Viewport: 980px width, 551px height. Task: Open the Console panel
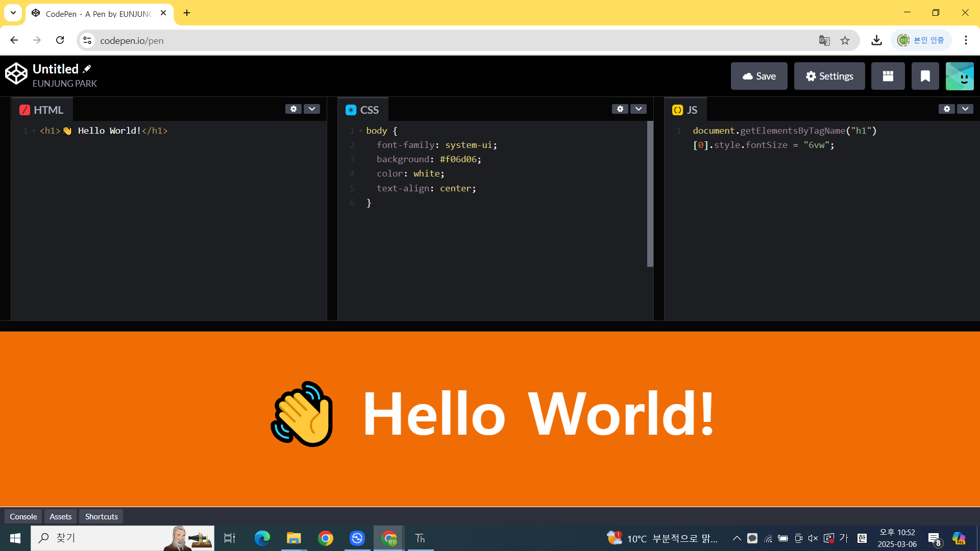[x=23, y=516]
